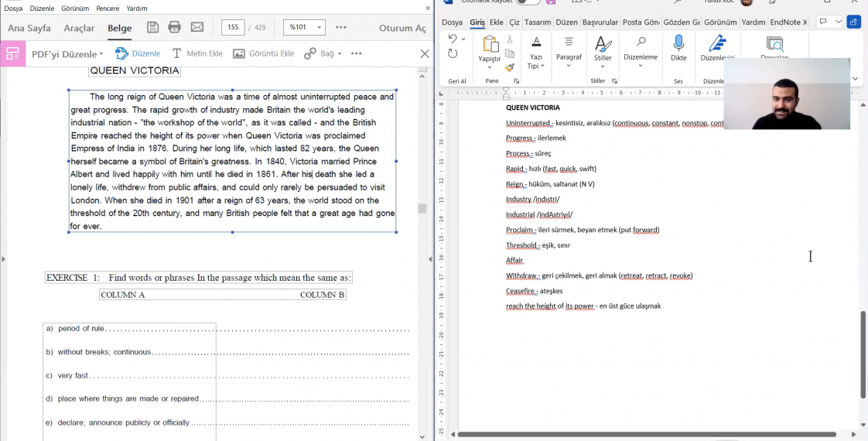Toggle the Otomatik Kaydet autosave switch

coord(528,2)
